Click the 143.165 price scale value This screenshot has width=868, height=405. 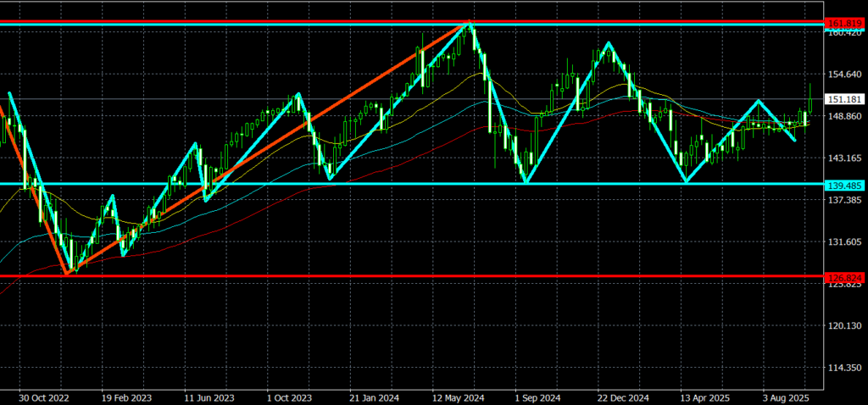[845, 158]
